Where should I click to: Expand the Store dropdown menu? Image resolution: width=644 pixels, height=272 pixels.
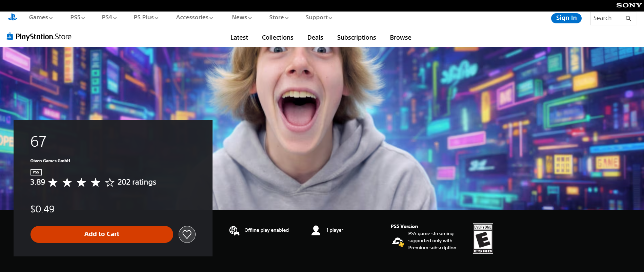[x=279, y=18]
